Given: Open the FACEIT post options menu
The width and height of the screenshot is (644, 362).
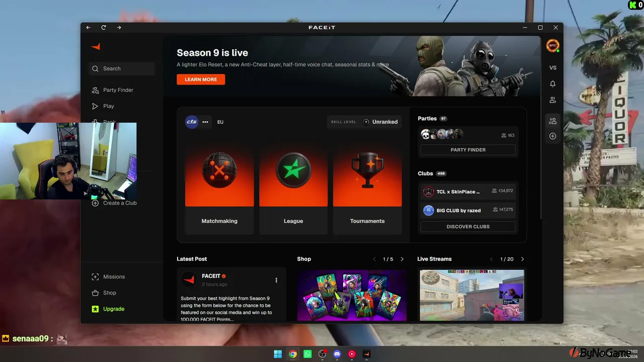Looking at the screenshot, I should click(276, 280).
